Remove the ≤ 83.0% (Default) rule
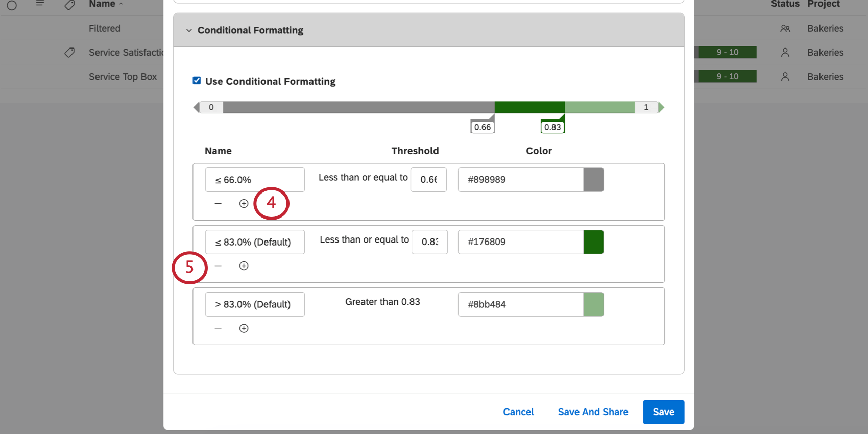868x434 pixels. click(x=218, y=266)
